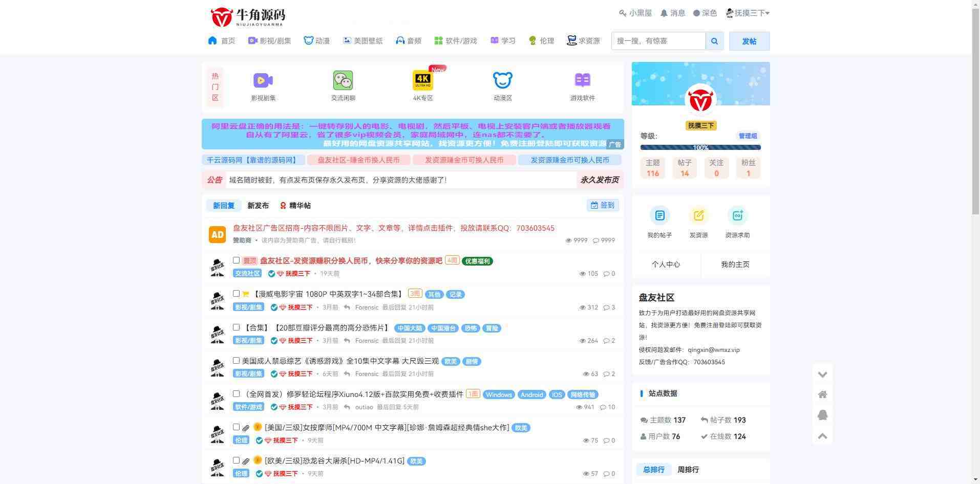Open the 4K专区 icon
980x484 pixels.
point(423,80)
